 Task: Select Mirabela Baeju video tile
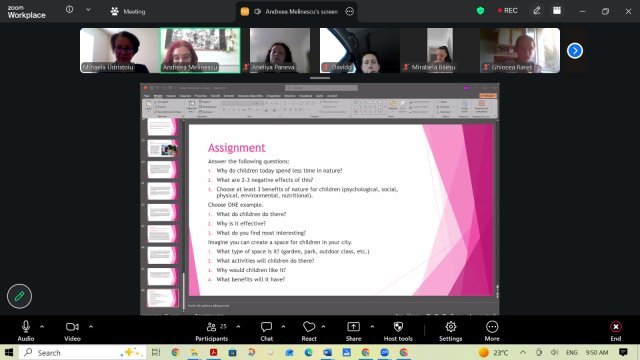click(x=440, y=51)
